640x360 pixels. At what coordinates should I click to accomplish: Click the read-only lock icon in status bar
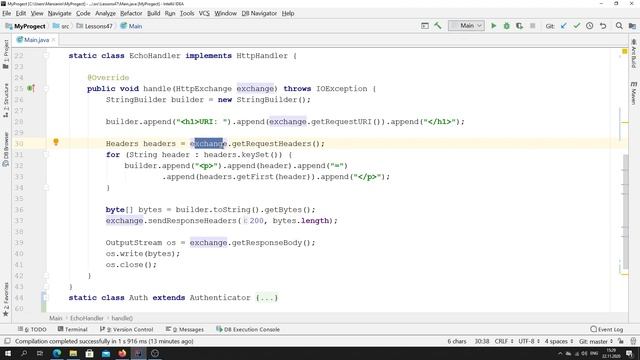pyautogui.click(x=621, y=341)
